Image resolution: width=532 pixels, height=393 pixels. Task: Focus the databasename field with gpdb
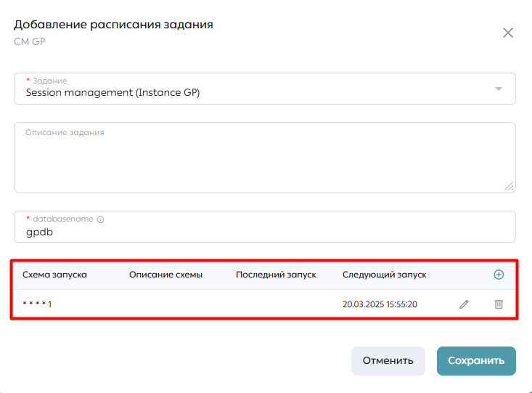coord(265,227)
